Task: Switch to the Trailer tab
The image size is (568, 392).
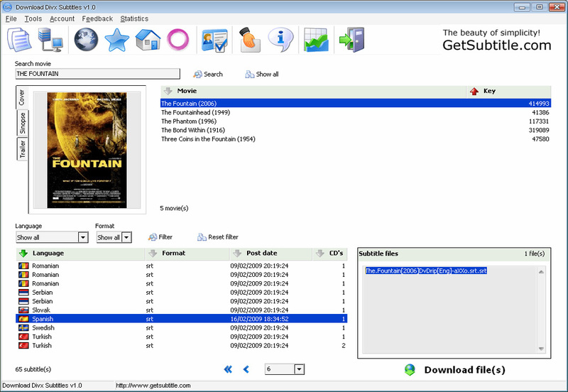Action: 23,149
